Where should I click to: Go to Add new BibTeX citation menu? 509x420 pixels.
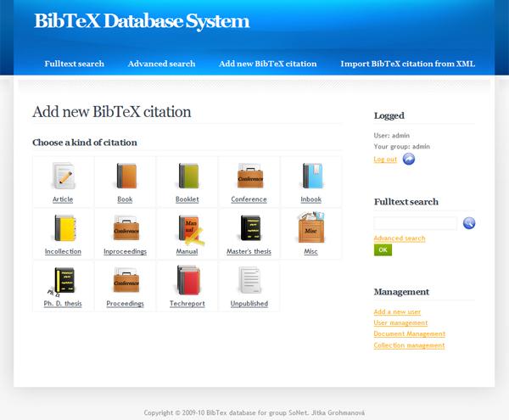(268, 64)
